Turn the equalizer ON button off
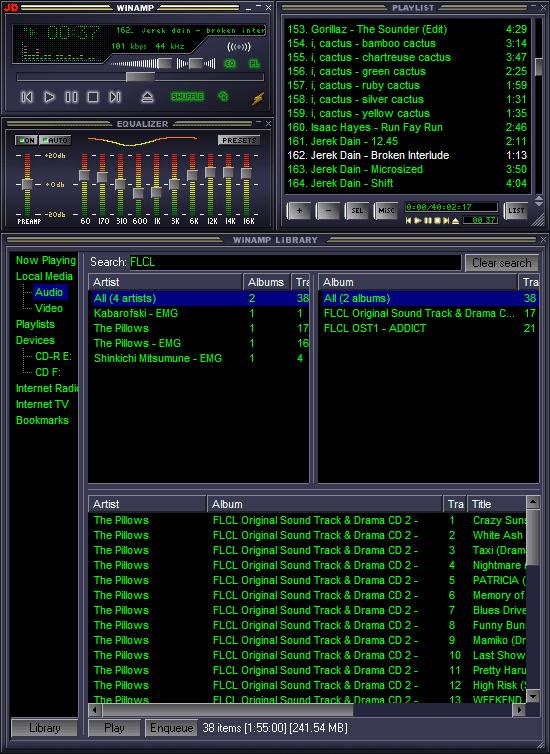Image resolution: width=550 pixels, height=754 pixels. click(x=26, y=140)
